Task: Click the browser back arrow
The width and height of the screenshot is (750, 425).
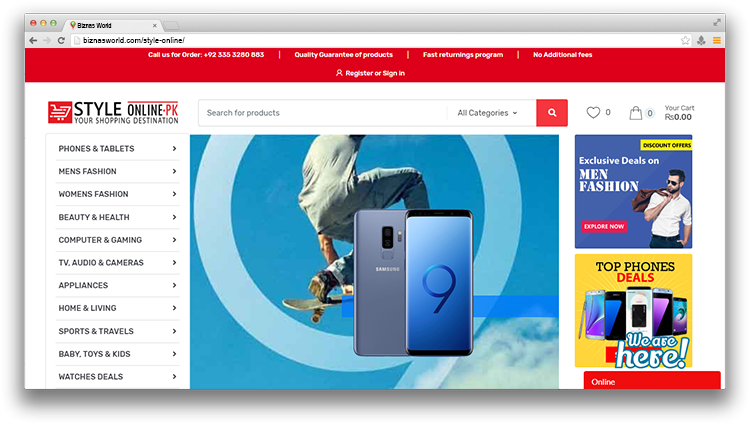Action: [33, 40]
